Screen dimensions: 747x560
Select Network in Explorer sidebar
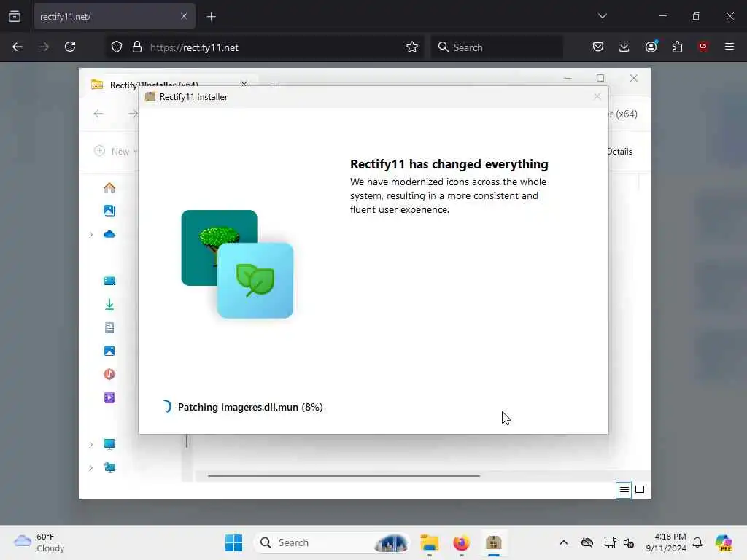109,467
